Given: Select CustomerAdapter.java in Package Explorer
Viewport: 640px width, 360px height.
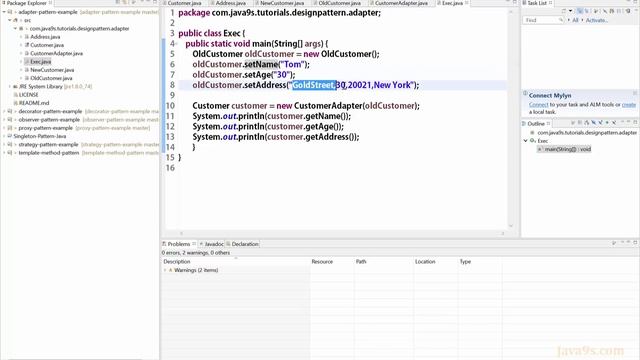Looking at the screenshot, I should [56, 53].
